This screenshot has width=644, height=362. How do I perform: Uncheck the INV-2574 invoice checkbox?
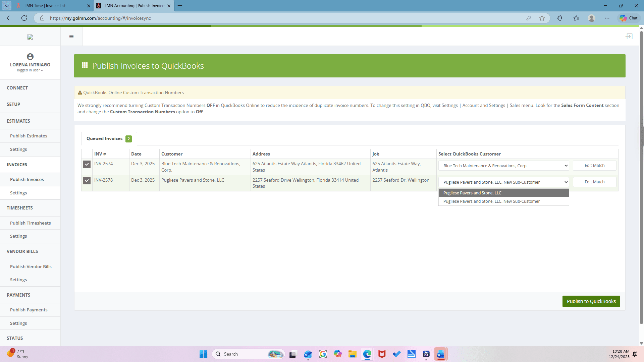click(x=87, y=164)
